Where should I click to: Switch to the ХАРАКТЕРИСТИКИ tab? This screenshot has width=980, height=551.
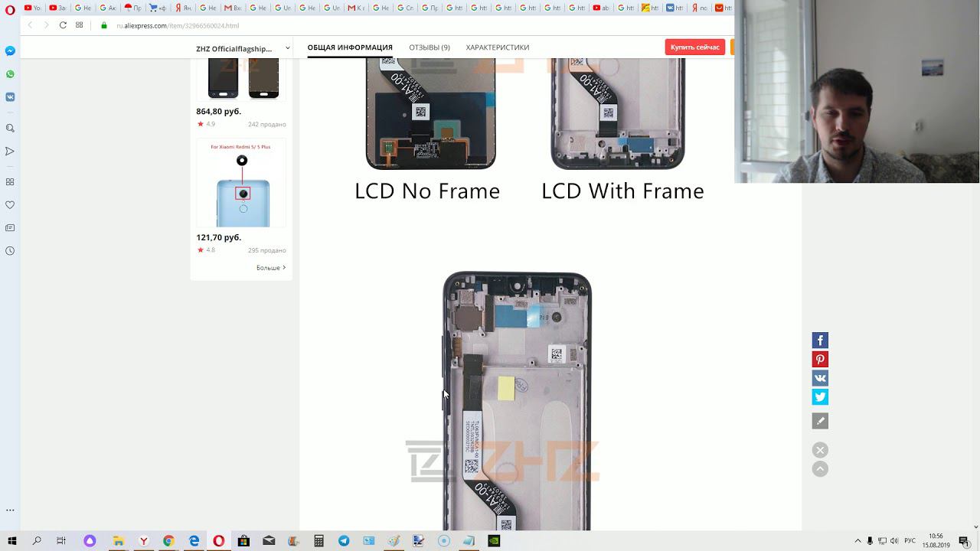pyautogui.click(x=498, y=47)
